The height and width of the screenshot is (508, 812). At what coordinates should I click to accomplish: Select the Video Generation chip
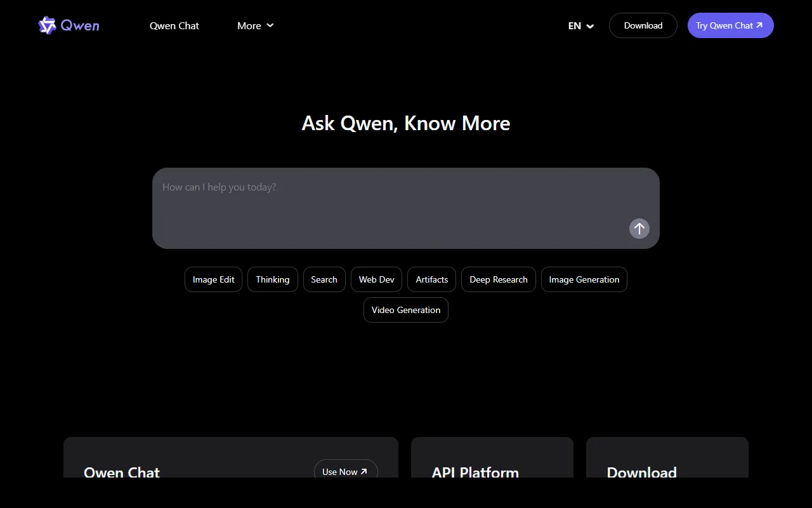pos(406,310)
